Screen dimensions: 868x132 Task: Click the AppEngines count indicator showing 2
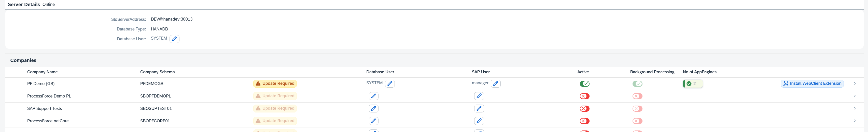tap(692, 84)
